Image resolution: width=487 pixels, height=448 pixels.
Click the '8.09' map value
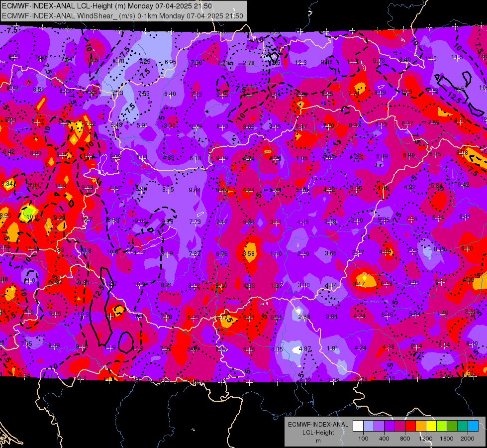pos(380,92)
